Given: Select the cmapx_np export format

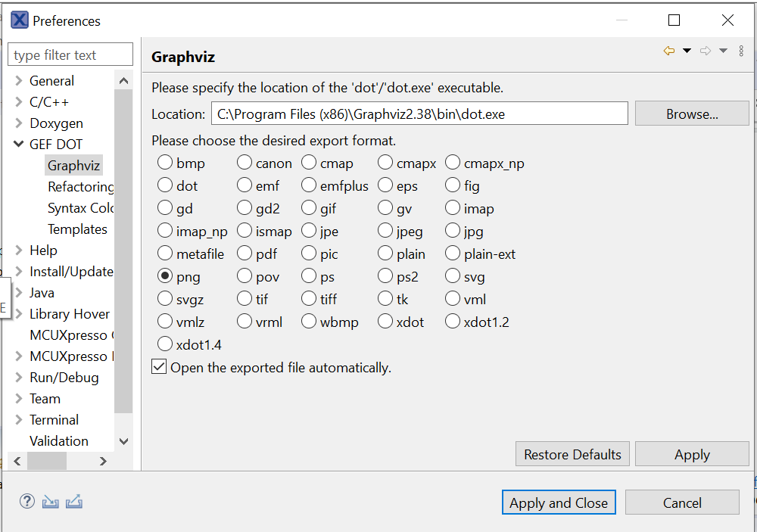Looking at the screenshot, I should tap(453, 163).
